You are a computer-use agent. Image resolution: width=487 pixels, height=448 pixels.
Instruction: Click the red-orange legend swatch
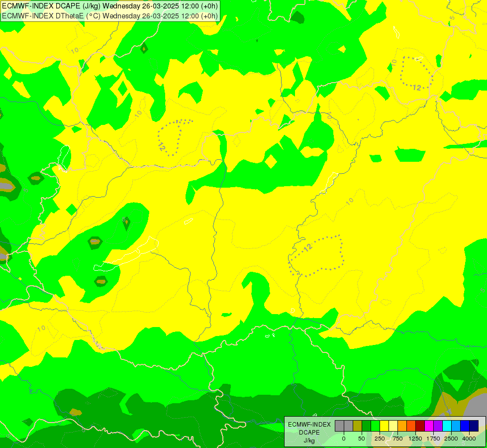pos(411,426)
